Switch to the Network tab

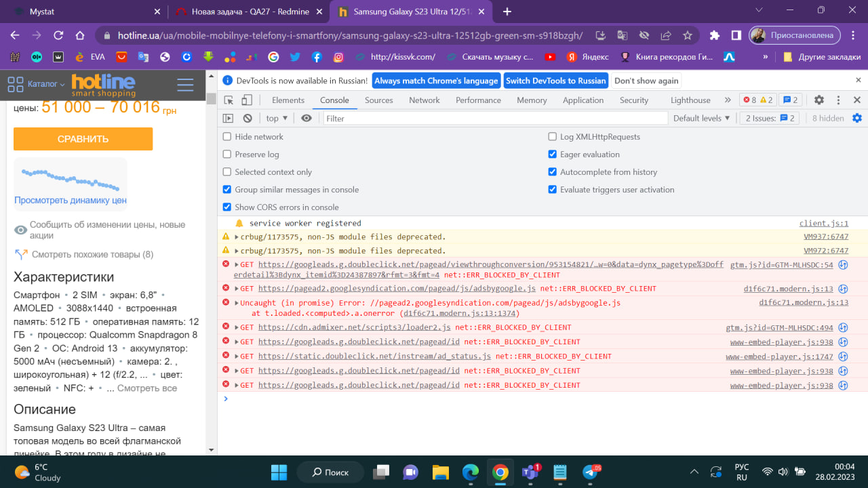coord(424,100)
